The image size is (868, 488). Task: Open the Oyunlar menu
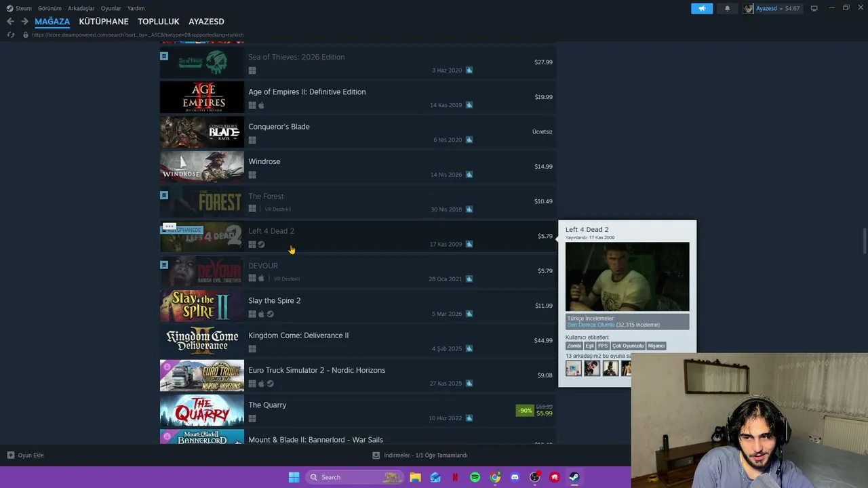[111, 8]
